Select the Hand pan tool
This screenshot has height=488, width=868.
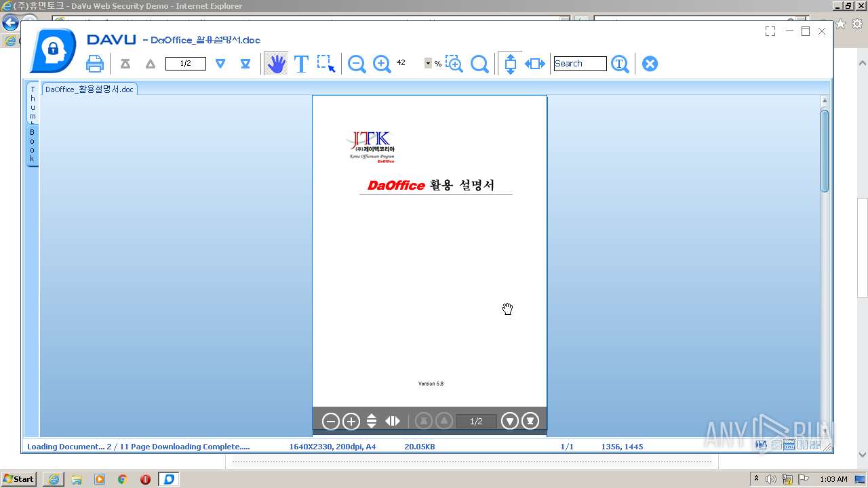(x=276, y=64)
